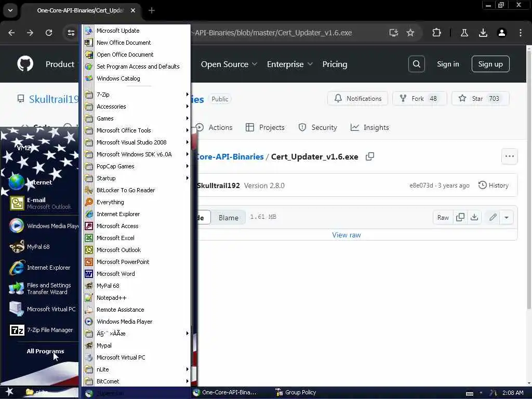
Task: Switch to the Actions tab
Action: (x=214, y=128)
